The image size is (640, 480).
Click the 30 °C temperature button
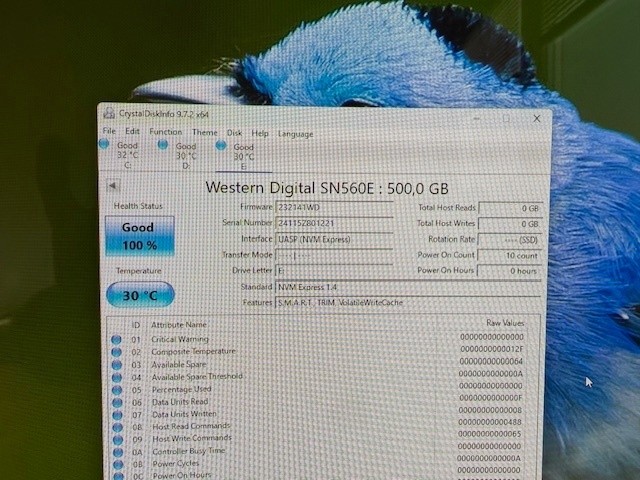click(139, 295)
